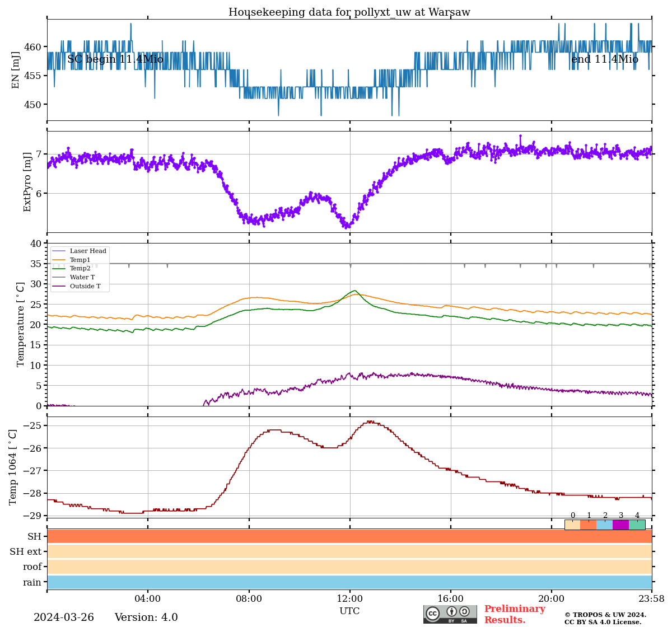This screenshot has height=627, width=672.
Task: Click the light-orange colorbar swatch labeled 0
Action: pyautogui.click(x=572, y=525)
